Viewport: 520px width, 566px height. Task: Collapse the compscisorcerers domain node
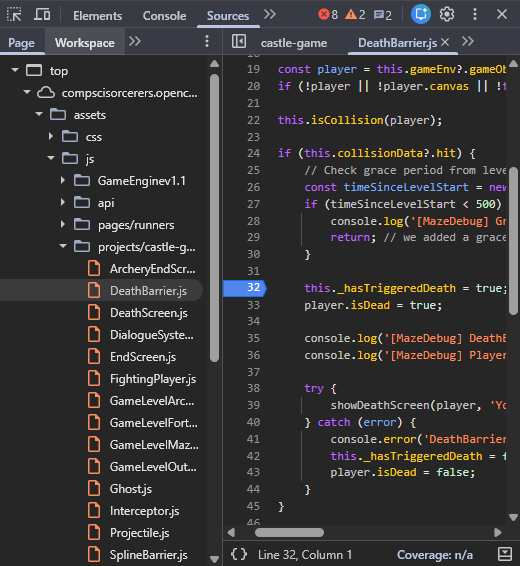(x=27, y=92)
